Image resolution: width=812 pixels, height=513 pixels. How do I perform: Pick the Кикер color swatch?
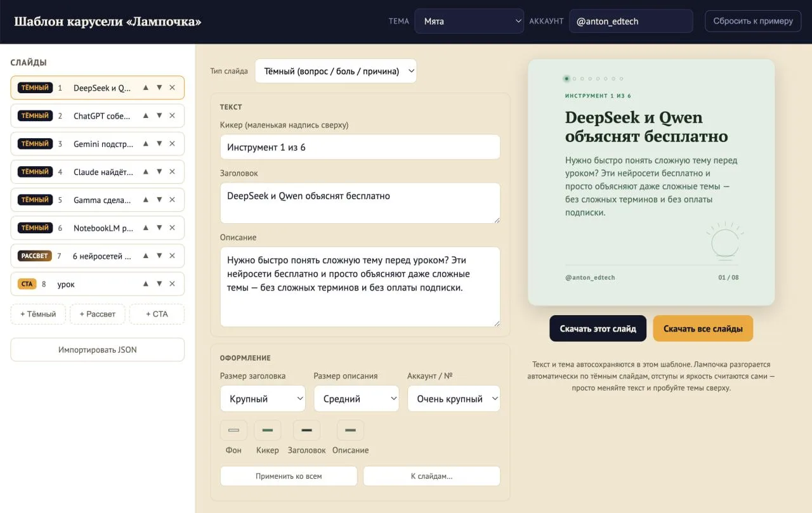(267, 430)
